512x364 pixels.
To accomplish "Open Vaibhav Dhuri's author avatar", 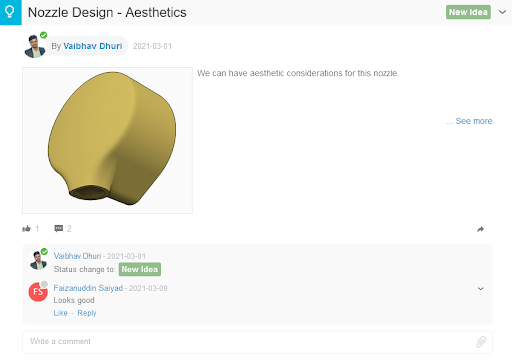I will 35,46.
